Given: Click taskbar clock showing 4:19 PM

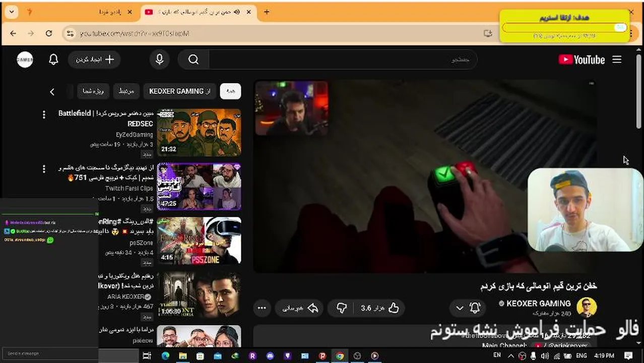Looking at the screenshot, I should click(604, 356).
